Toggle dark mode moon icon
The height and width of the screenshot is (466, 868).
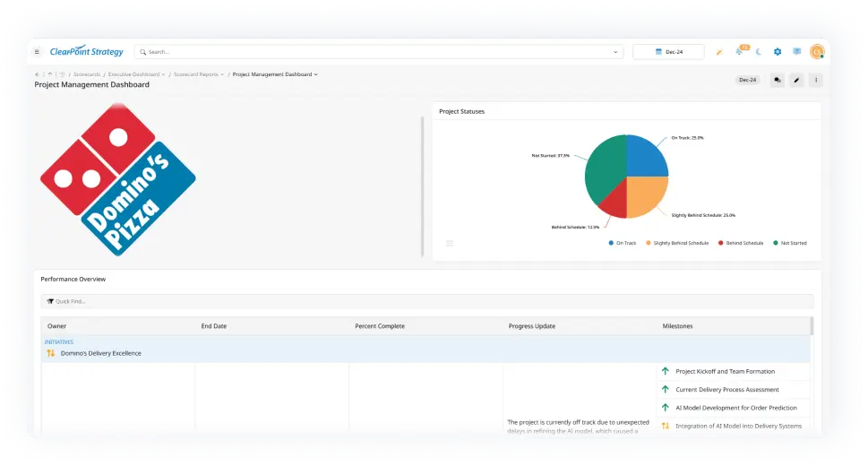[759, 52]
